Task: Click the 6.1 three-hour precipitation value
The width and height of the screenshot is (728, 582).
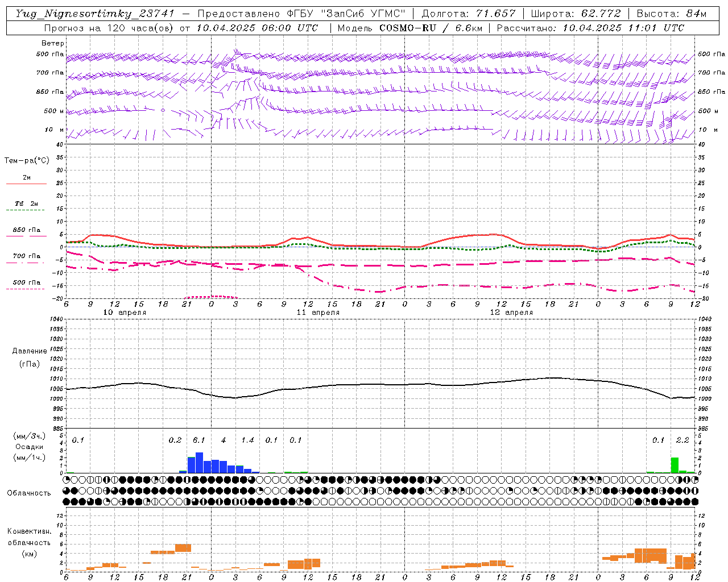Action: pos(199,440)
